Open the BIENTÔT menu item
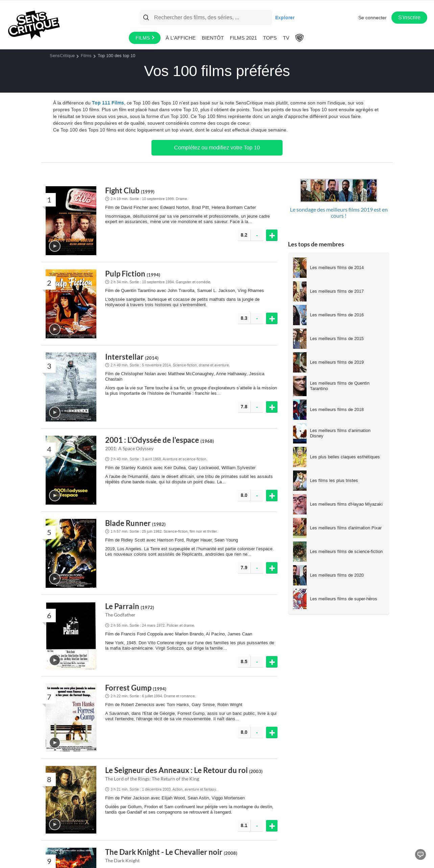The width and height of the screenshot is (434, 868). 213,38
